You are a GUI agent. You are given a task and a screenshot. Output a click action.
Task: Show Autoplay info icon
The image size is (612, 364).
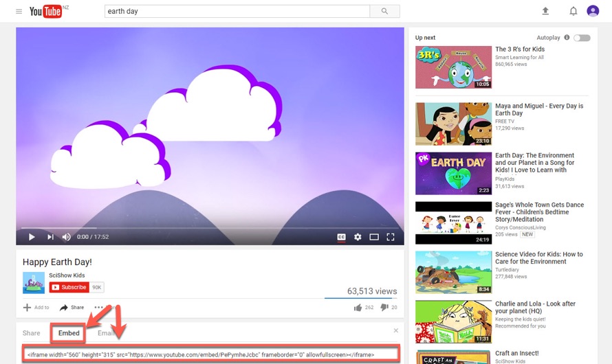[x=567, y=37]
